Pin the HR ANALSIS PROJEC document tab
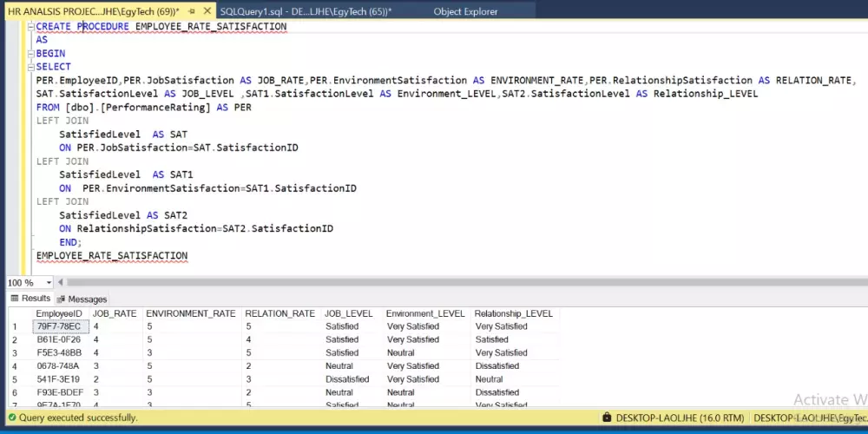This screenshot has height=434, width=868. [x=192, y=11]
